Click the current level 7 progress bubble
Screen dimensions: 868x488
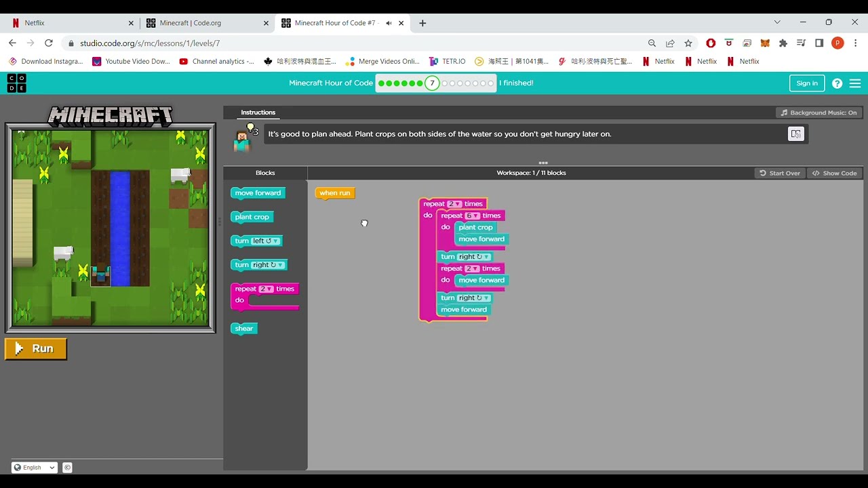[x=432, y=83]
